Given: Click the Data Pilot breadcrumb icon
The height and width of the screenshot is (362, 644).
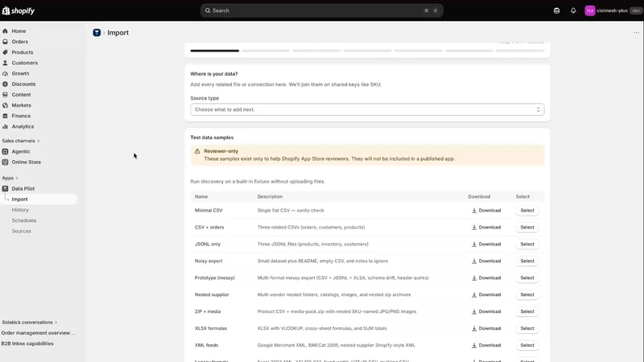Looking at the screenshot, I should (x=97, y=32).
